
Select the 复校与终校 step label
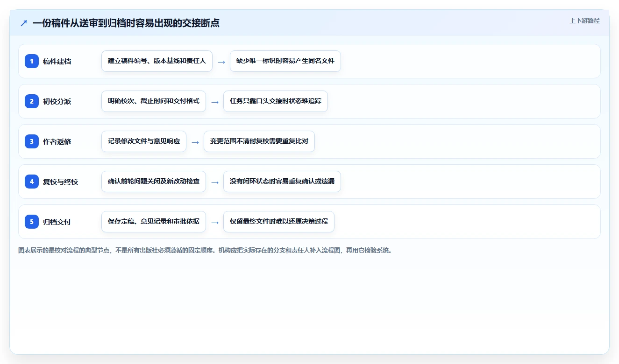click(x=60, y=182)
